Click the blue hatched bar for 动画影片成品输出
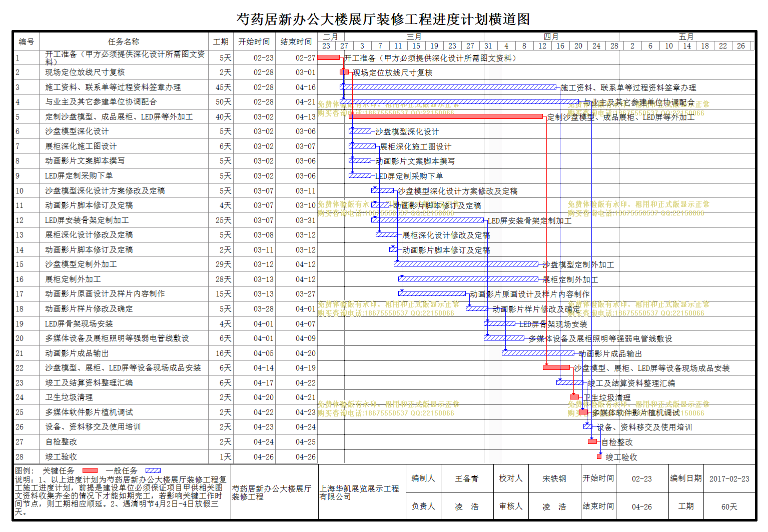Image resolution: width=768 pixels, height=532 pixels. [538, 353]
